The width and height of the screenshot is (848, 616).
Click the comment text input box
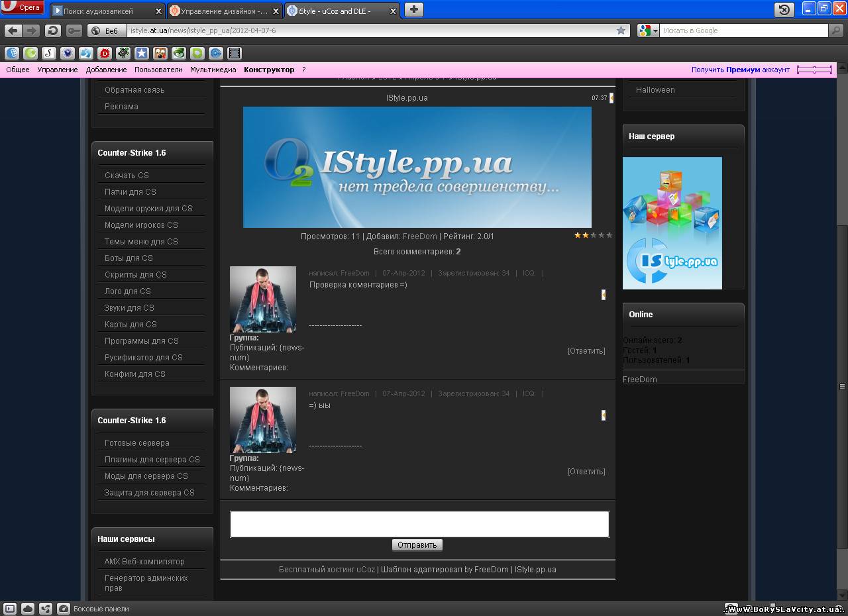pos(419,524)
